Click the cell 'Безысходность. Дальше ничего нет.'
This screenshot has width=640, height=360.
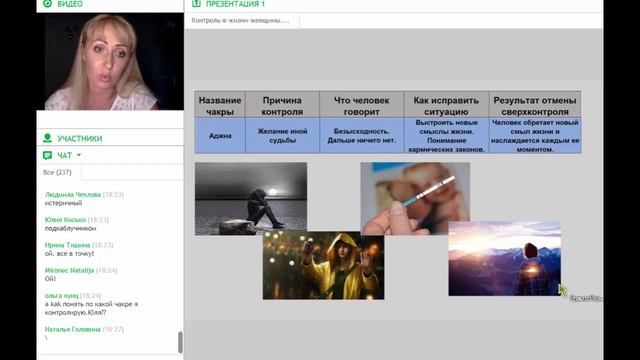point(361,136)
